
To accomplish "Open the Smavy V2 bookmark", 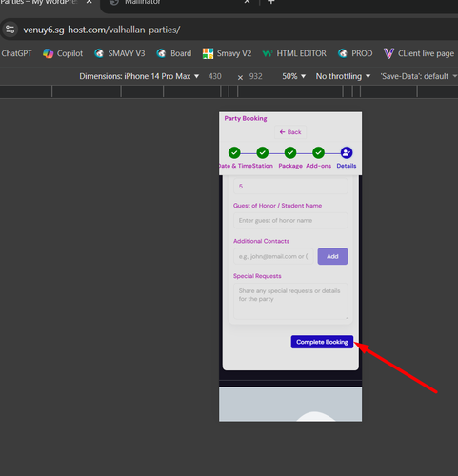I will point(227,53).
